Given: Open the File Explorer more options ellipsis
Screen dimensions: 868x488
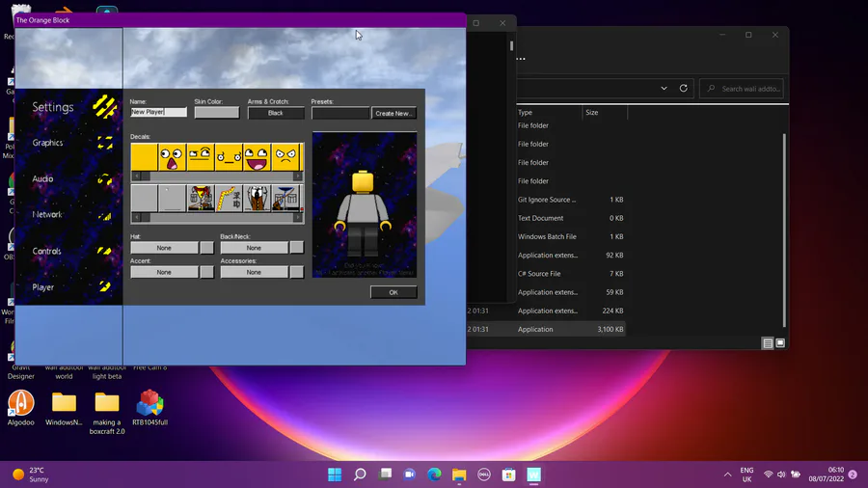Looking at the screenshot, I should pyautogui.click(x=521, y=59).
